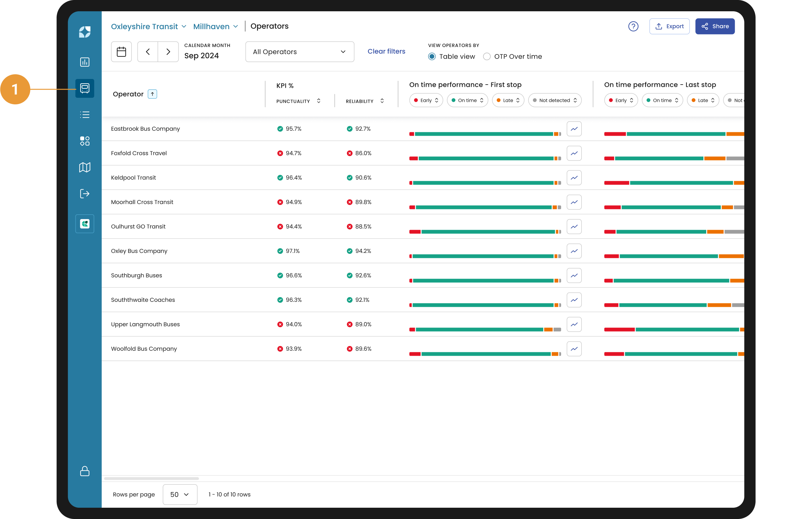Open the trend chart for Eastbrook Bus Company
This screenshot has height=519, width=812.
[x=574, y=129]
